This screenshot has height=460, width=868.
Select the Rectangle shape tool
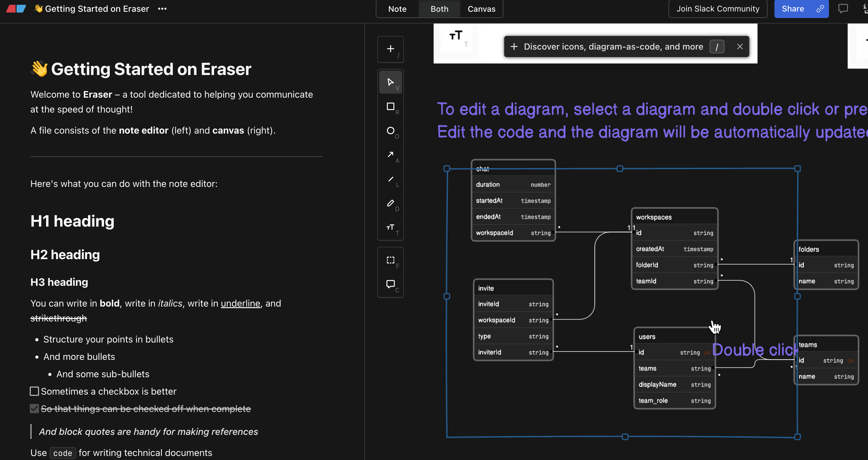[x=391, y=107]
